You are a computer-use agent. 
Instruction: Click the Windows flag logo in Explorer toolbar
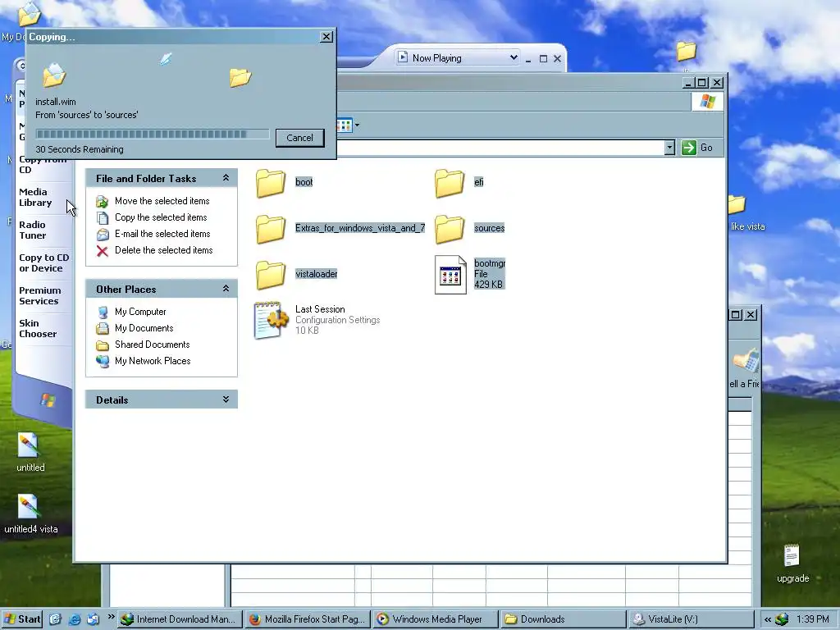(707, 101)
